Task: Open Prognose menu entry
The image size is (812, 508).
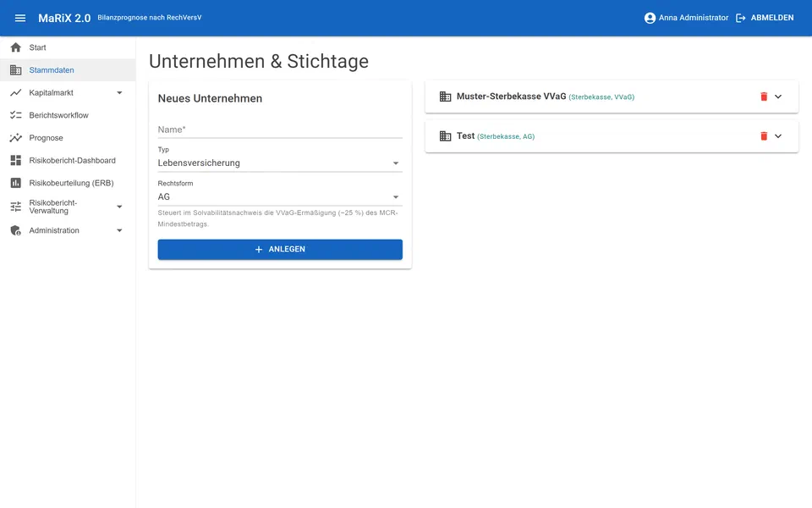Action: [68, 138]
